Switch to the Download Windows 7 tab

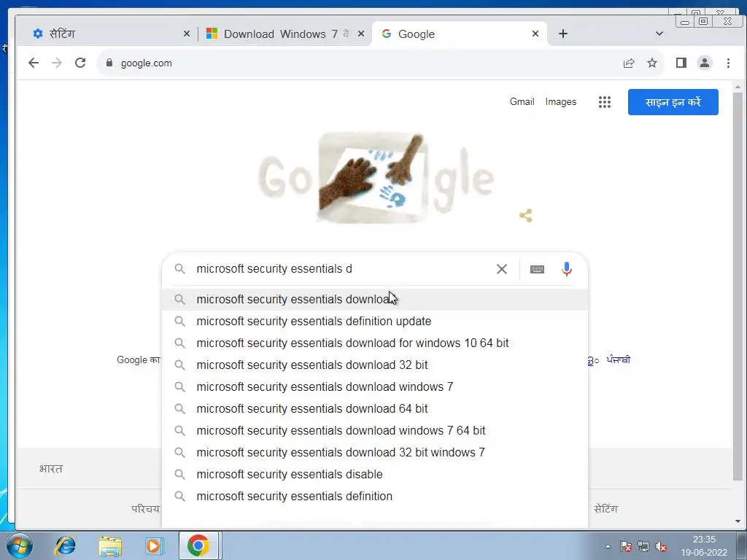tap(284, 34)
